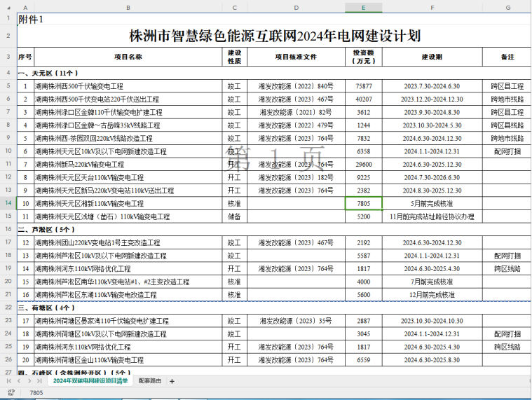Viewport: 532px width, 400px height.
Task: Click the select-all corner triangle
Action: pos(8,7)
